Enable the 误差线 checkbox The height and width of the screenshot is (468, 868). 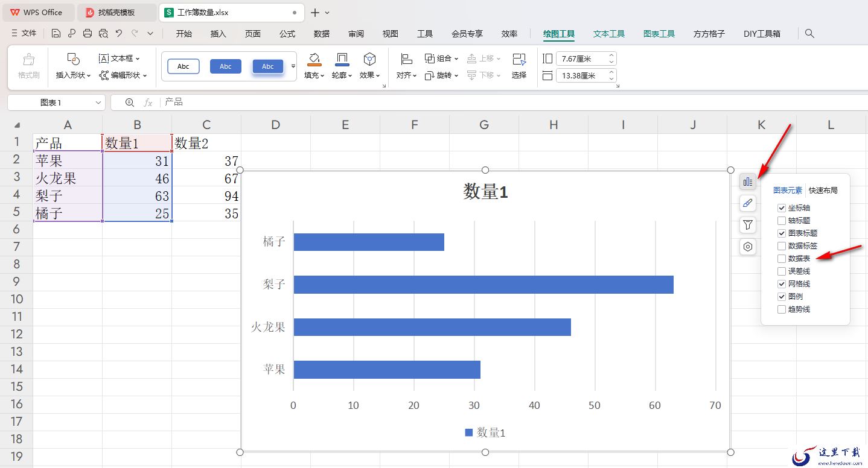[782, 271]
